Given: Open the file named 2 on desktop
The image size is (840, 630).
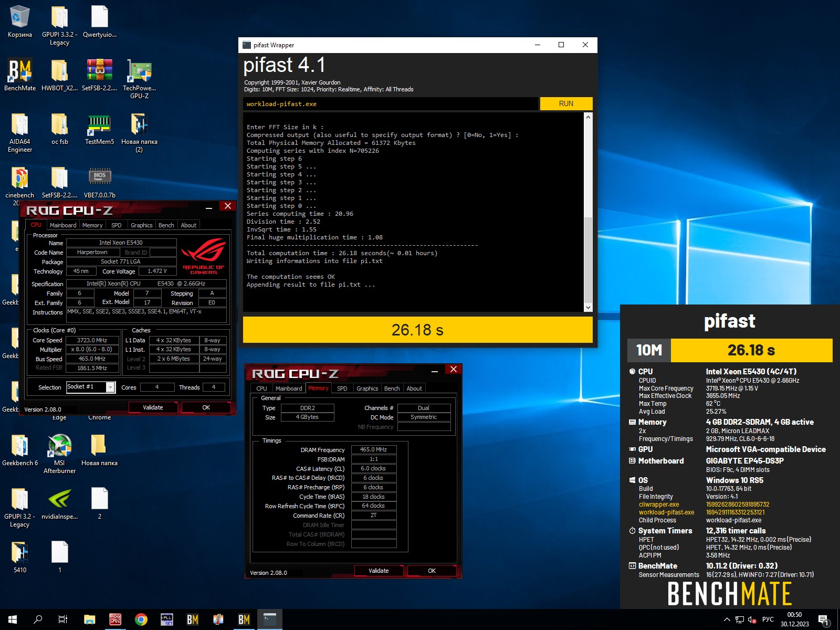Looking at the screenshot, I should point(100,504).
